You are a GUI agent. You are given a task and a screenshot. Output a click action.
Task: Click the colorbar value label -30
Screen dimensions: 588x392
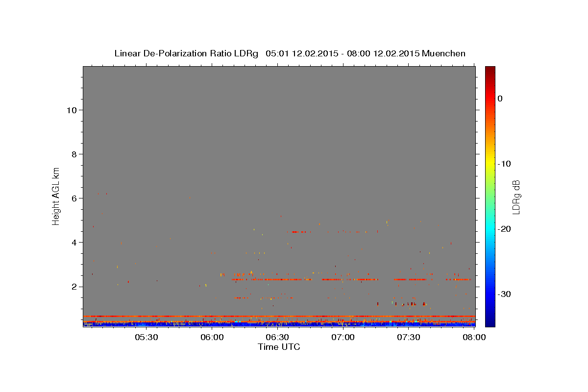pyautogui.click(x=505, y=294)
